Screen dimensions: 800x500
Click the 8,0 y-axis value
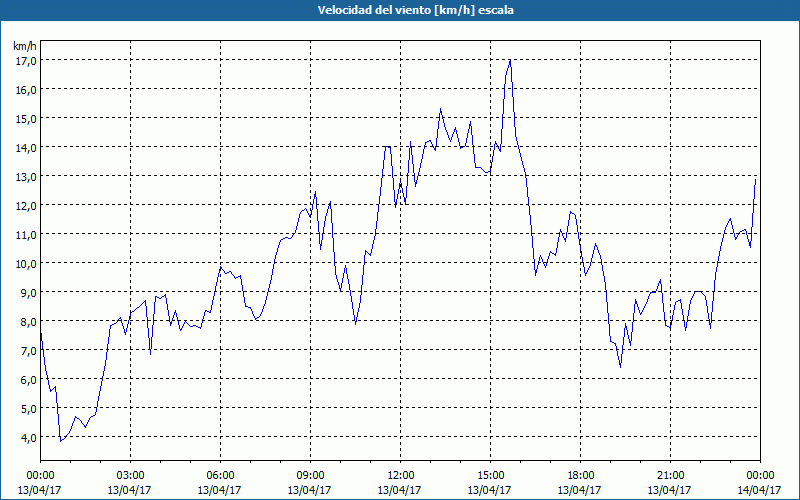tap(28, 321)
